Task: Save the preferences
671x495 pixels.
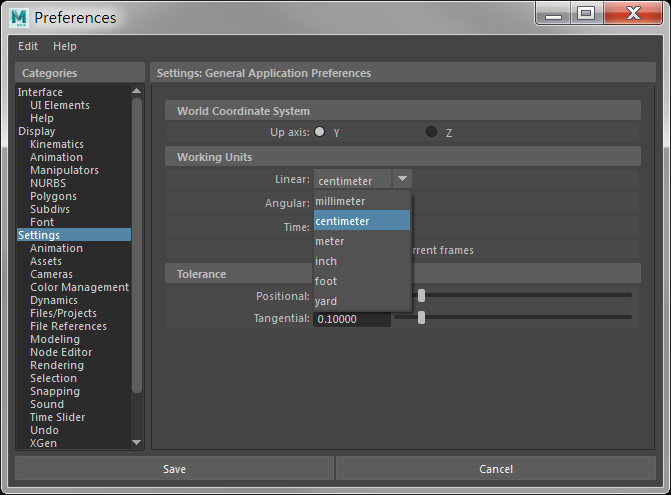Action: (x=174, y=469)
